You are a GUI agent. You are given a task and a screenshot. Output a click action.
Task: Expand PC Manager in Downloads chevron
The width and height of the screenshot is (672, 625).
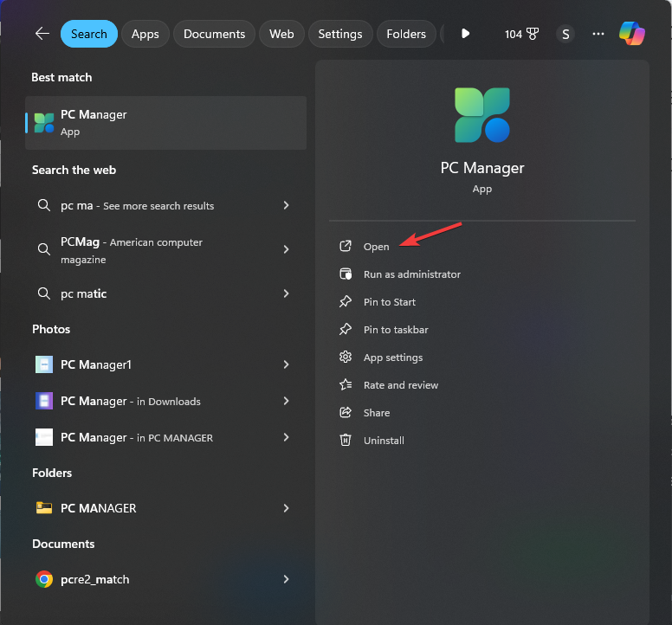coord(286,401)
